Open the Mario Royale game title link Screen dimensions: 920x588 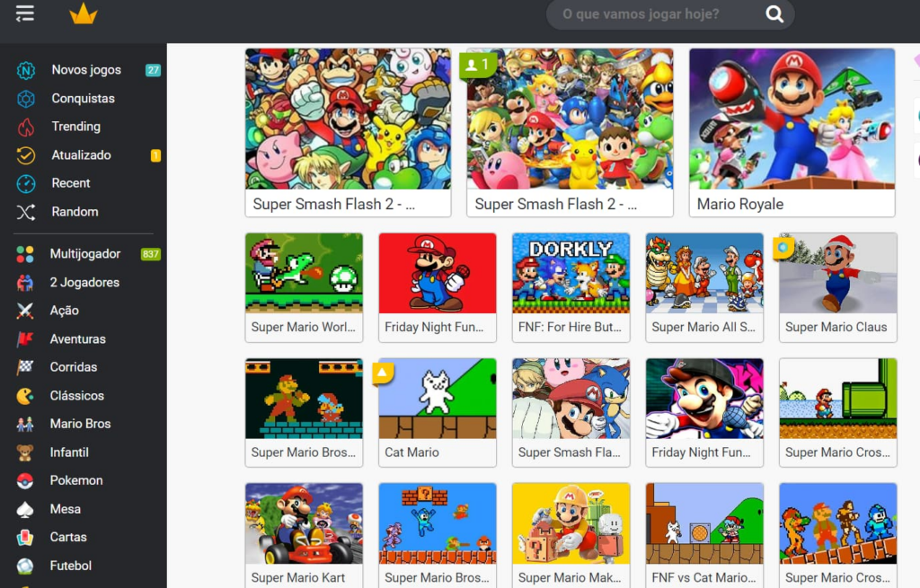coord(740,204)
